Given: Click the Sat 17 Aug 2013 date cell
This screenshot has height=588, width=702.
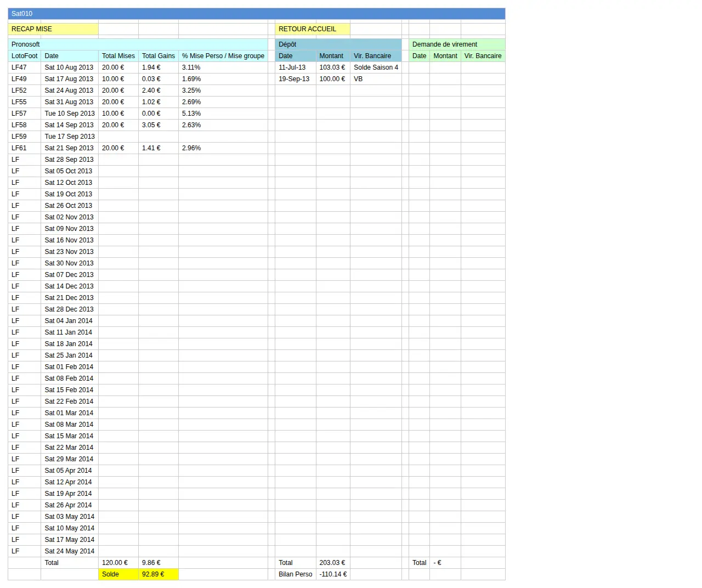Looking at the screenshot, I should point(70,79).
